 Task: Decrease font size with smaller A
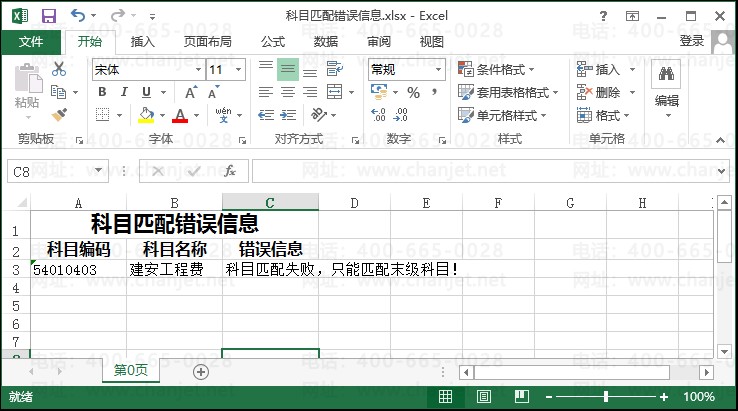[213, 93]
